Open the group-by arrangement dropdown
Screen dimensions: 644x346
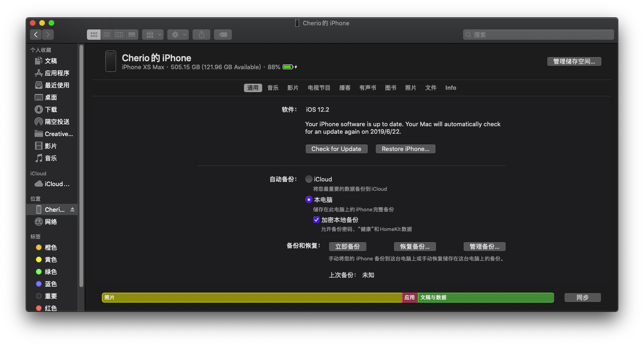tap(152, 35)
